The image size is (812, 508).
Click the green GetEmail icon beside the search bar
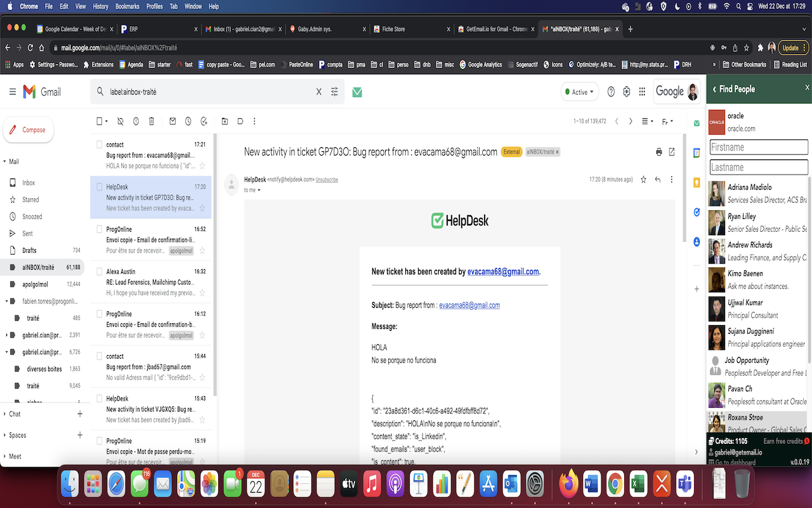tap(357, 92)
